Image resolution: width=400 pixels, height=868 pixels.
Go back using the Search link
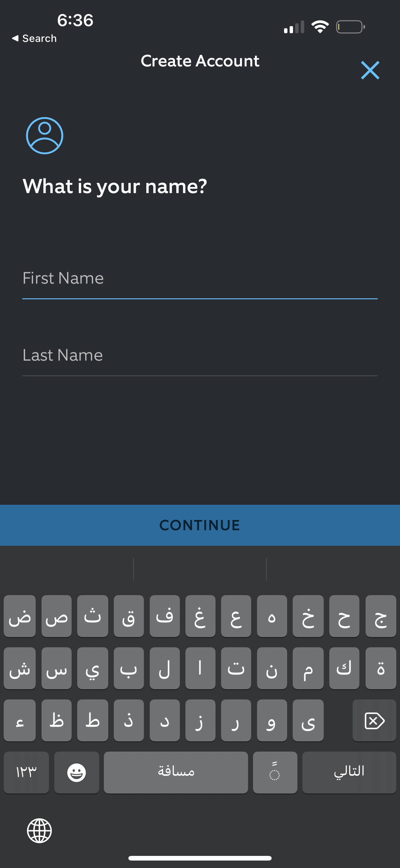pos(34,38)
